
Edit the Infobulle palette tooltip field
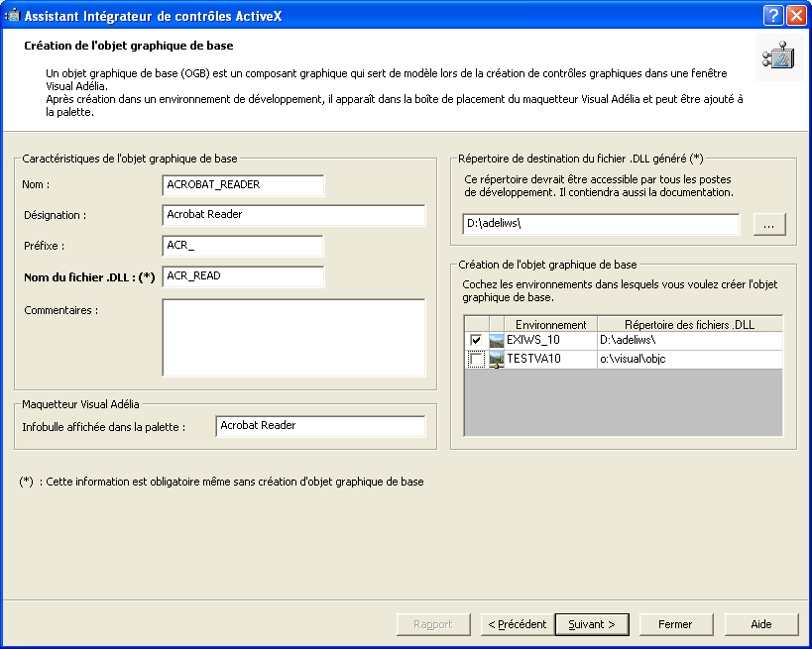(x=319, y=426)
